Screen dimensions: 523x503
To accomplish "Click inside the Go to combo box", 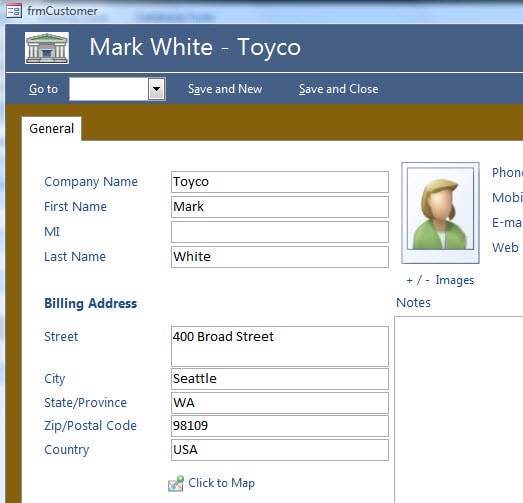I will 109,89.
